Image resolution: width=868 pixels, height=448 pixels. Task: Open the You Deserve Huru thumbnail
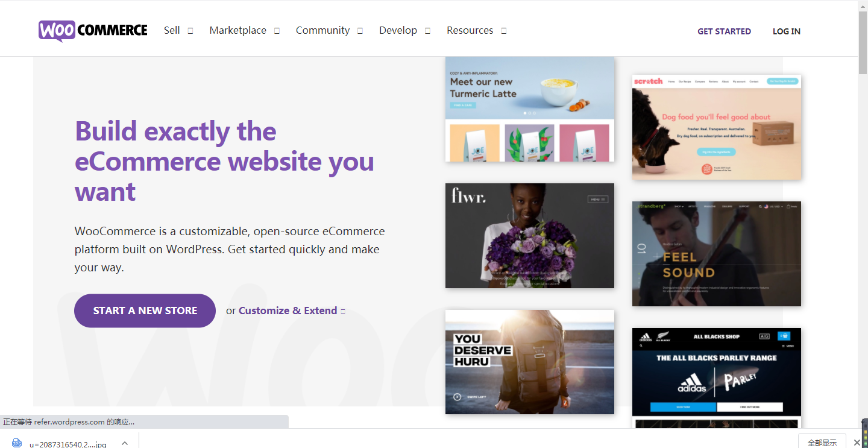point(530,362)
